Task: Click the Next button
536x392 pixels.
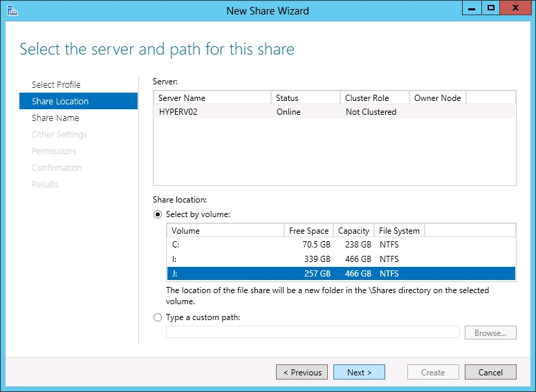Action: (x=359, y=372)
